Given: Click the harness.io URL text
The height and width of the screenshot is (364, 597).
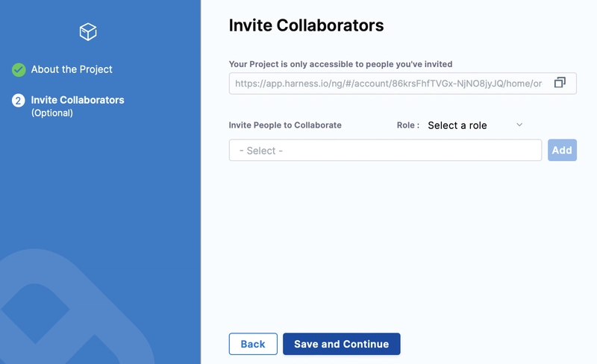Looking at the screenshot, I should click(x=388, y=84).
